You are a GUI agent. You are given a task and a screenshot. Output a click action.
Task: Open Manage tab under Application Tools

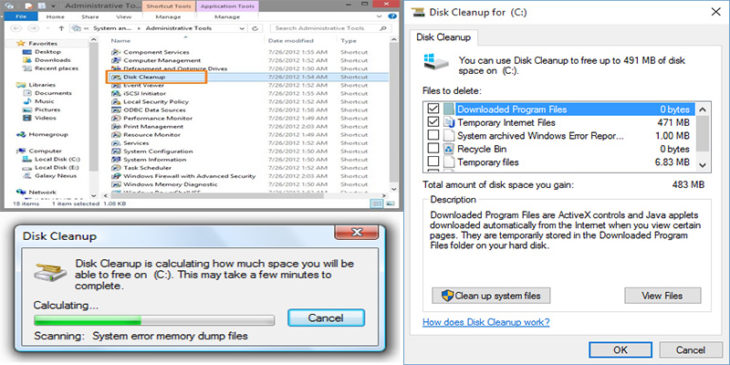[x=227, y=17]
